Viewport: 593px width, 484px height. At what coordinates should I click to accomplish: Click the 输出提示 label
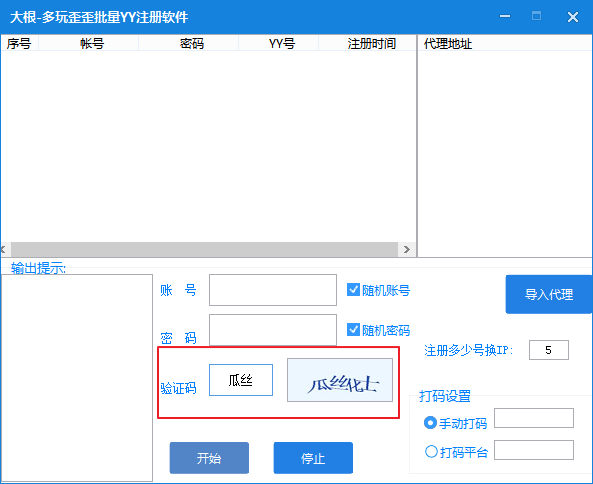click(x=38, y=268)
